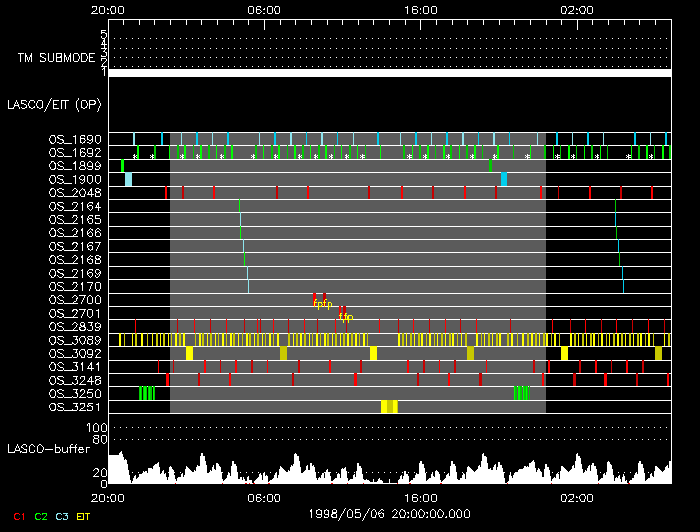Click the LASCO/EIT (OP) label

(54, 104)
